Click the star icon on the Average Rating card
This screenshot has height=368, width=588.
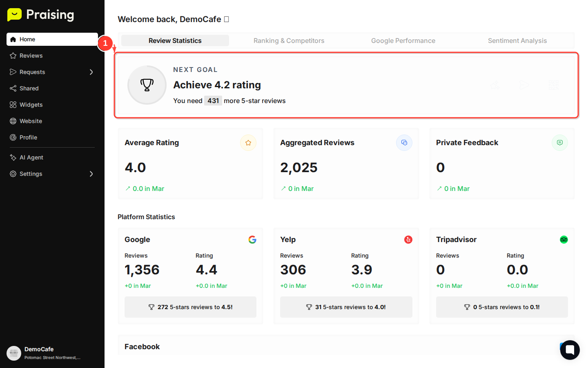[248, 143]
